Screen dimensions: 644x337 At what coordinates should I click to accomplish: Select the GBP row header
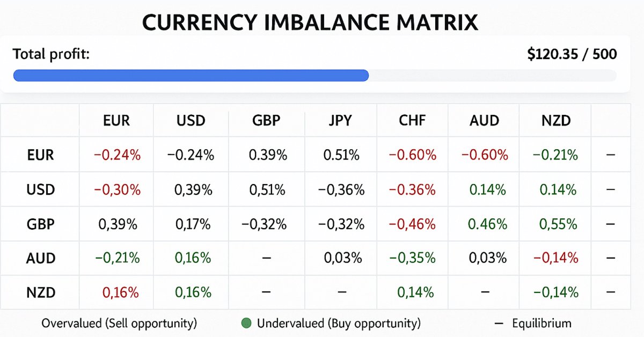41,224
